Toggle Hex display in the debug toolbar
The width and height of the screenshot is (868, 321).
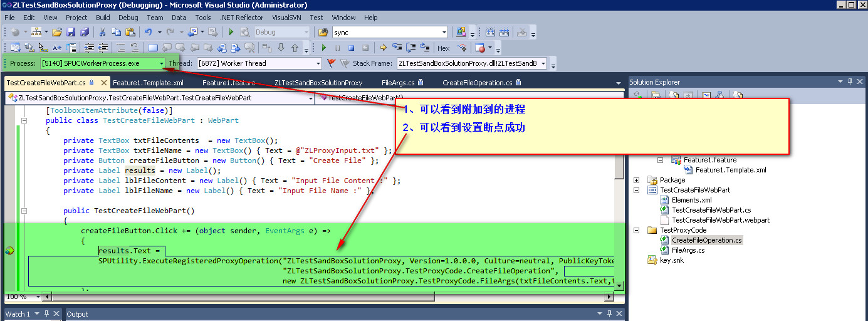point(444,48)
